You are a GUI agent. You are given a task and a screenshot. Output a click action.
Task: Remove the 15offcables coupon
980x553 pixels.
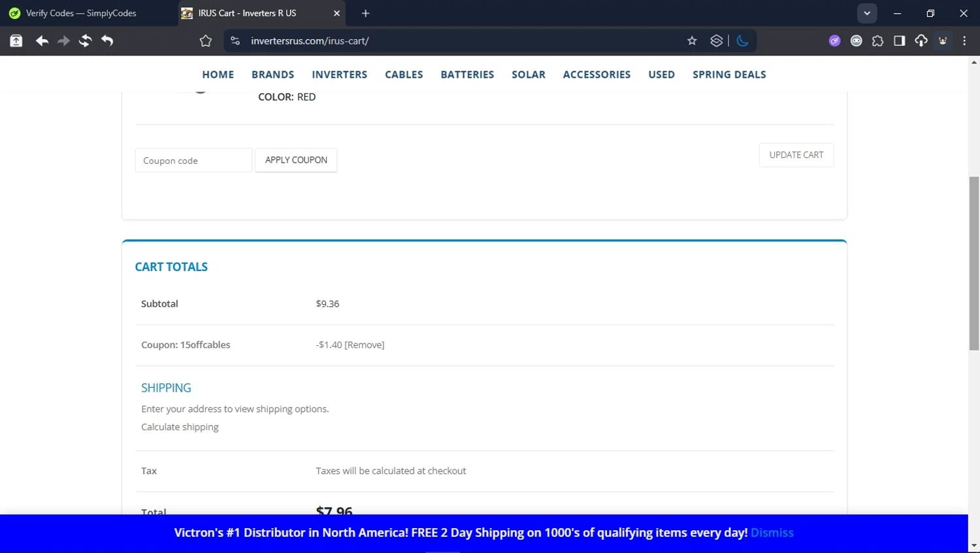(365, 345)
